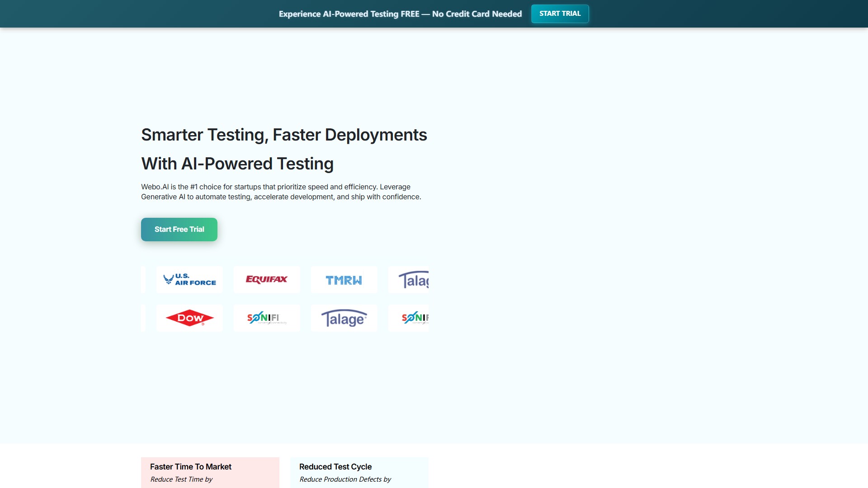The image size is (868, 488).
Task: Select the Equifax logo tile
Action: (x=267, y=280)
